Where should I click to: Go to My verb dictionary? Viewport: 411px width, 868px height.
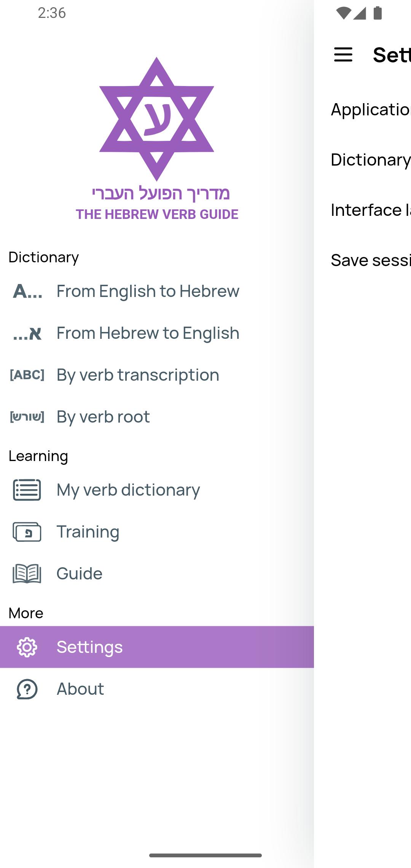pyautogui.click(x=128, y=490)
